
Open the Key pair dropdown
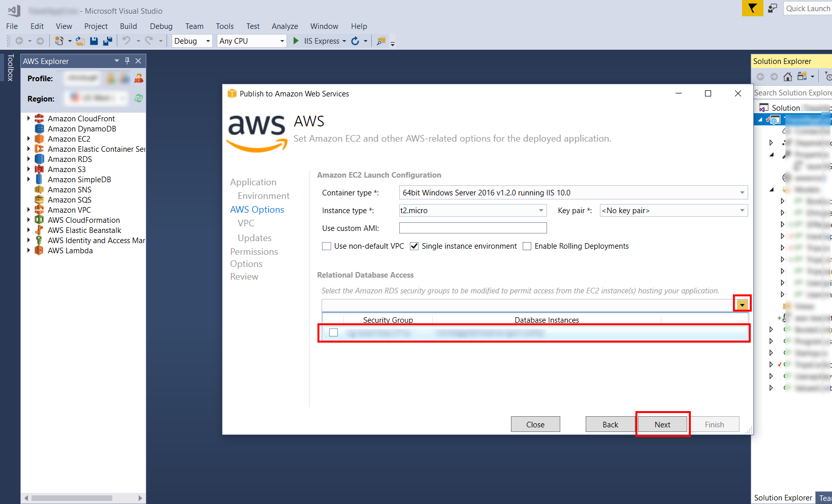click(x=742, y=211)
